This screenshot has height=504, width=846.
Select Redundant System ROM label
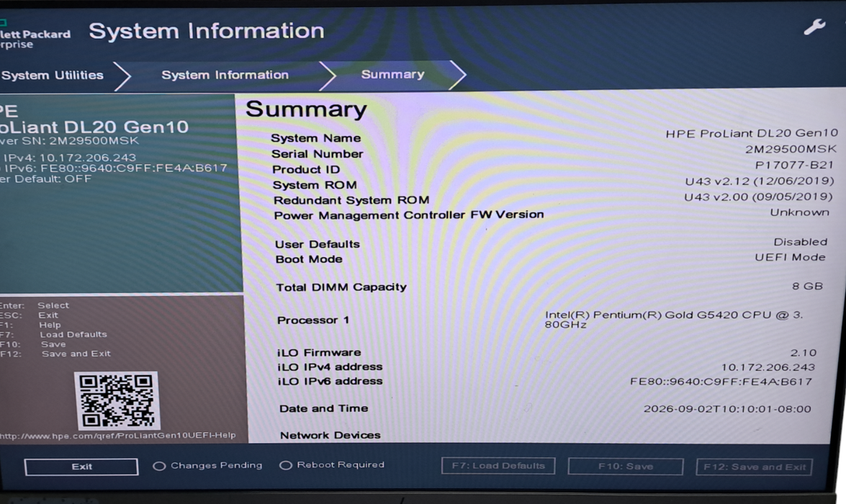click(x=351, y=200)
